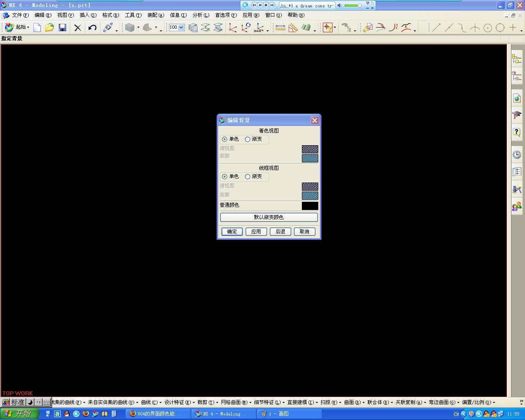The width and height of the screenshot is (525, 420).
Task: Select the Measure Distance ruler icon
Action: (x=281, y=27)
